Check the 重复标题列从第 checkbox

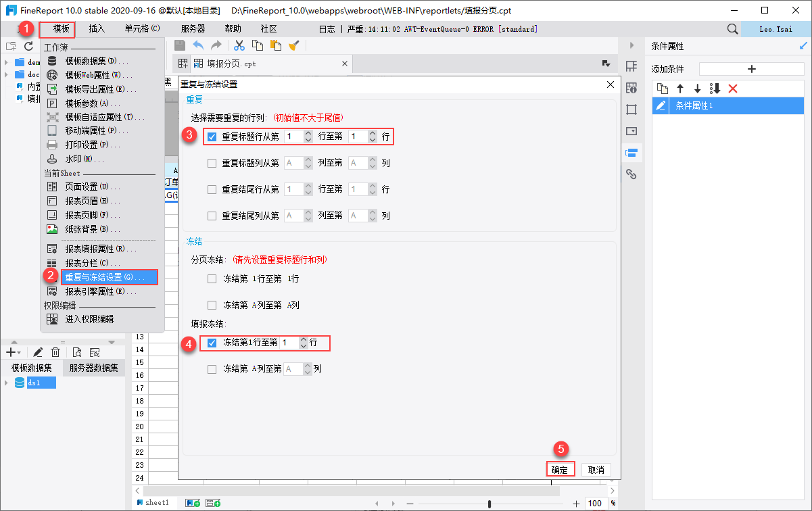212,163
